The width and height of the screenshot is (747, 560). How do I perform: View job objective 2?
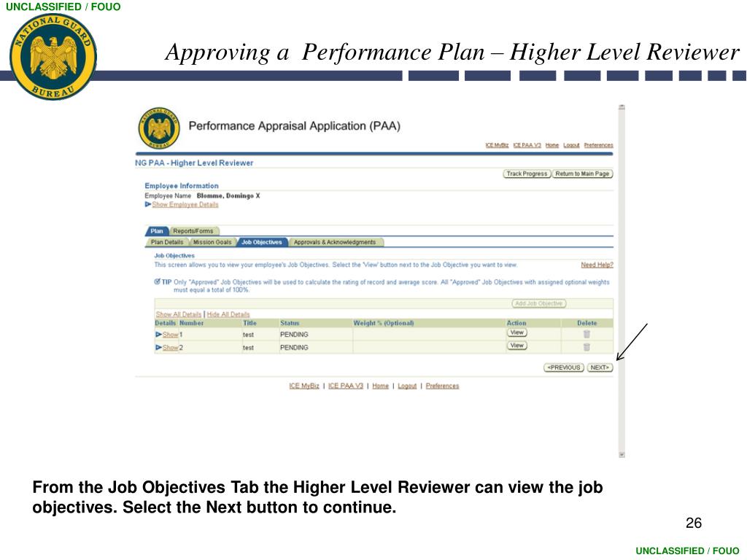pos(517,345)
